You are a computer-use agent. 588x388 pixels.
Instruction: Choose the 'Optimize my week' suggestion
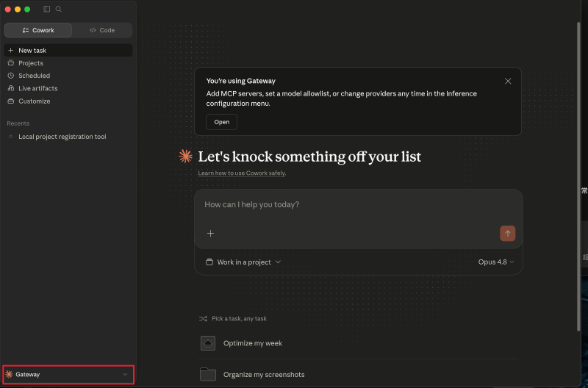coord(358,343)
